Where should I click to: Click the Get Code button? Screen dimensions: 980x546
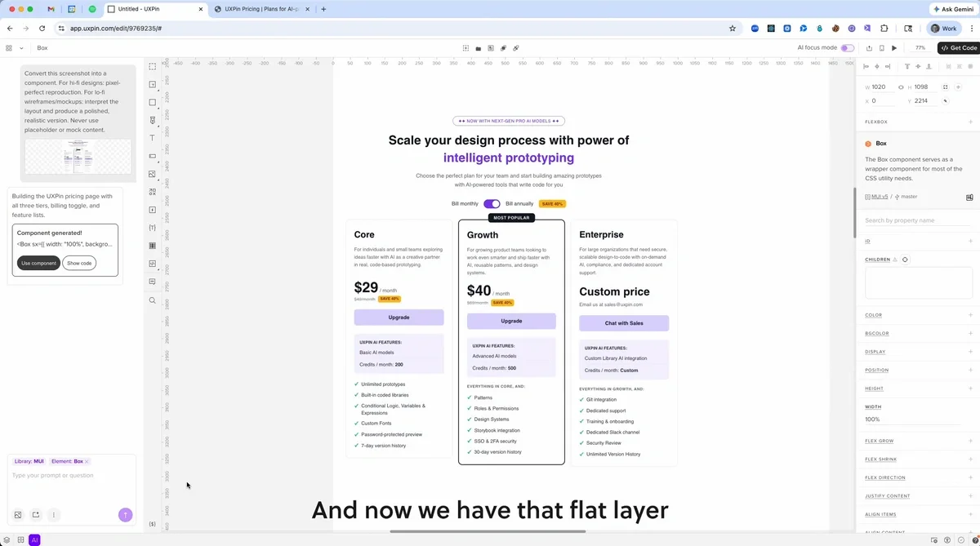tap(959, 48)
